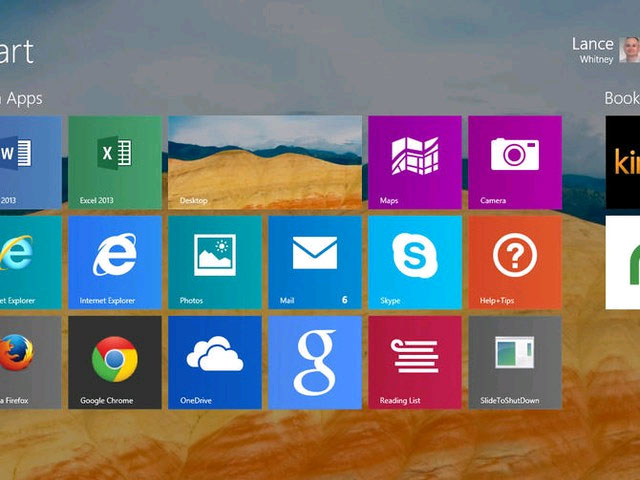
Task: Open the Photos app tile
Action: (215, 262)
